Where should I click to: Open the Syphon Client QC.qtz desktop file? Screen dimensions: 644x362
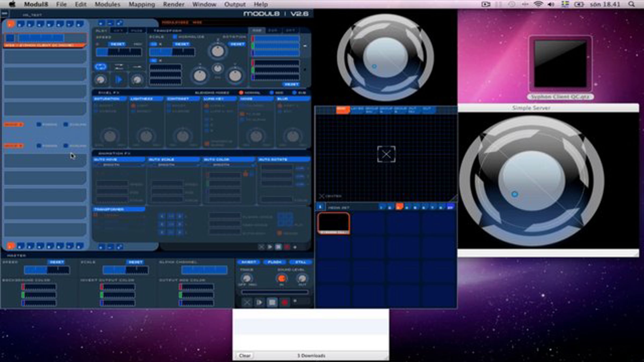(x=560, y=67)
